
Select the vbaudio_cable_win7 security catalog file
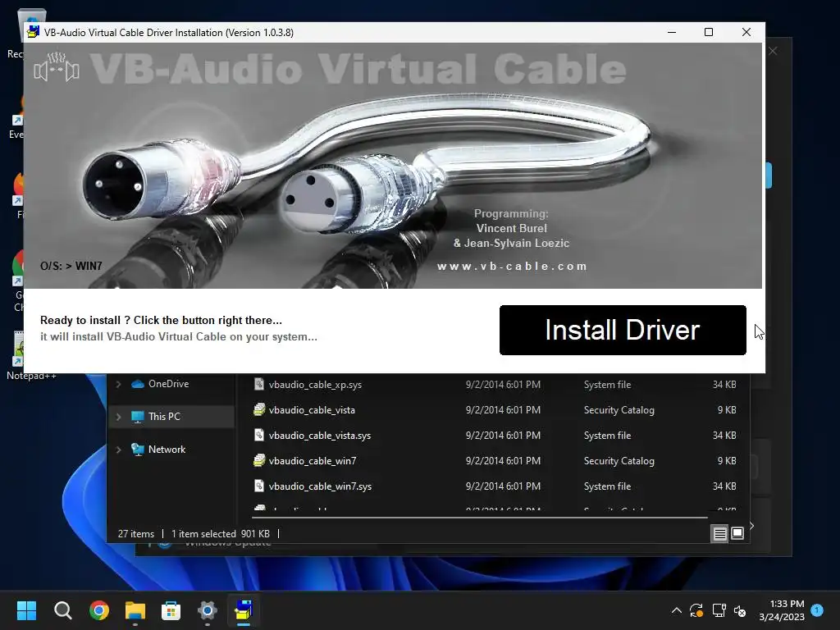click(313, 461)
